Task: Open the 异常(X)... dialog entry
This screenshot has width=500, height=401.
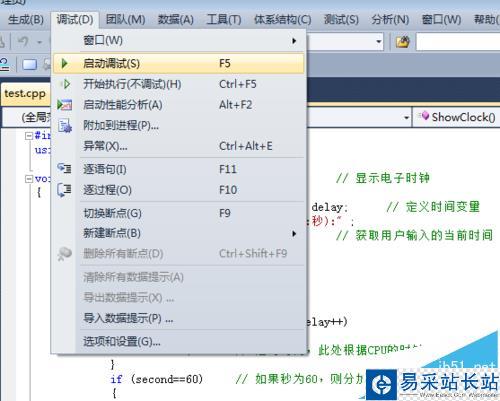Action: click(179, 146)
